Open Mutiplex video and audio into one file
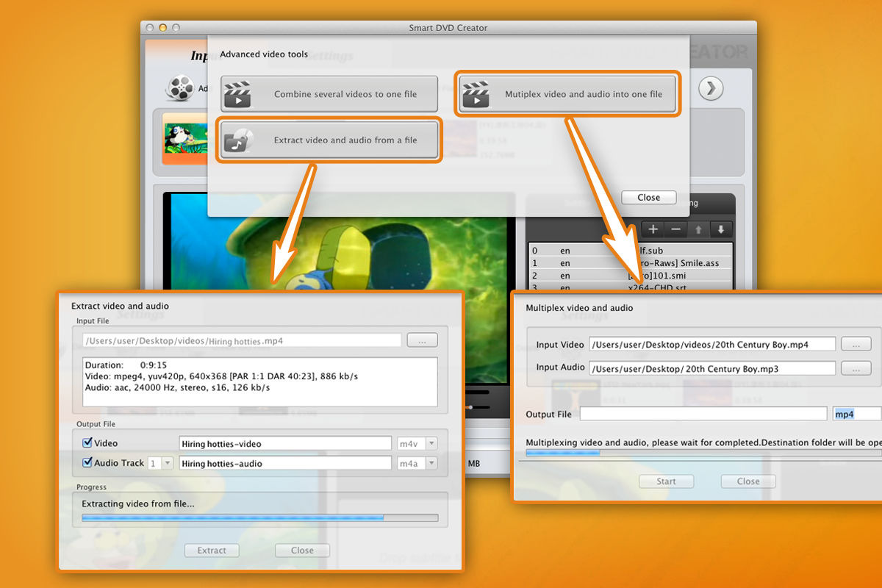The height and width of the screenshot is (588, 882). pyautogui.click(x=567, y=94)
